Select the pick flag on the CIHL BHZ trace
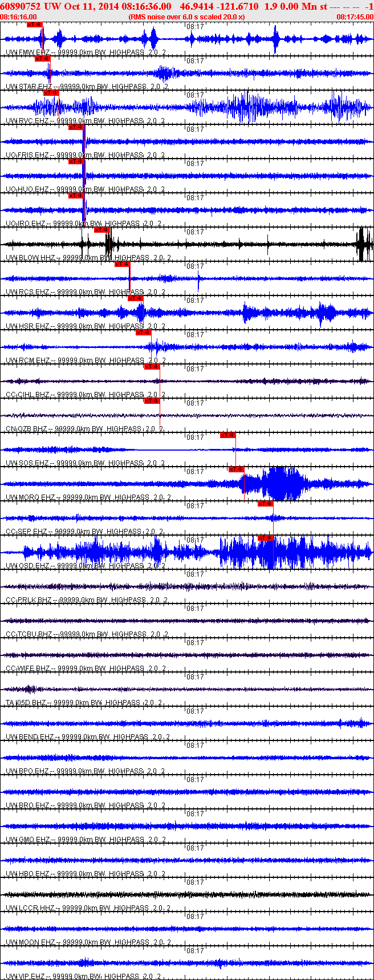The width and height of the screenshot is (374, 980). point(152,367)
